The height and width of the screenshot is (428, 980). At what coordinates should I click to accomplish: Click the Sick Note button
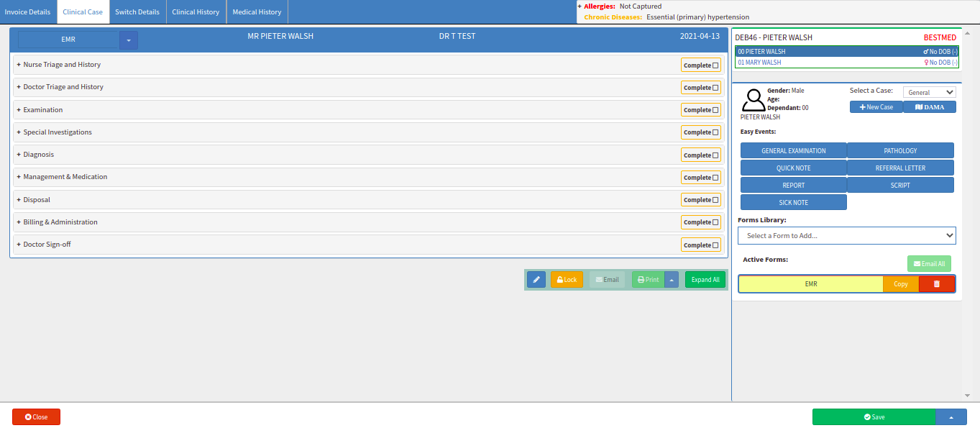(794, 202)
